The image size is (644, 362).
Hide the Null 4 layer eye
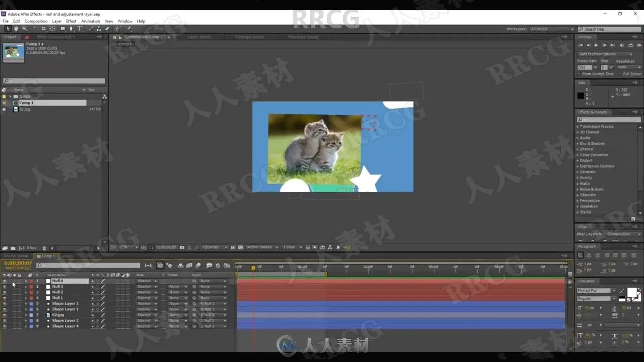coord(5,281)
